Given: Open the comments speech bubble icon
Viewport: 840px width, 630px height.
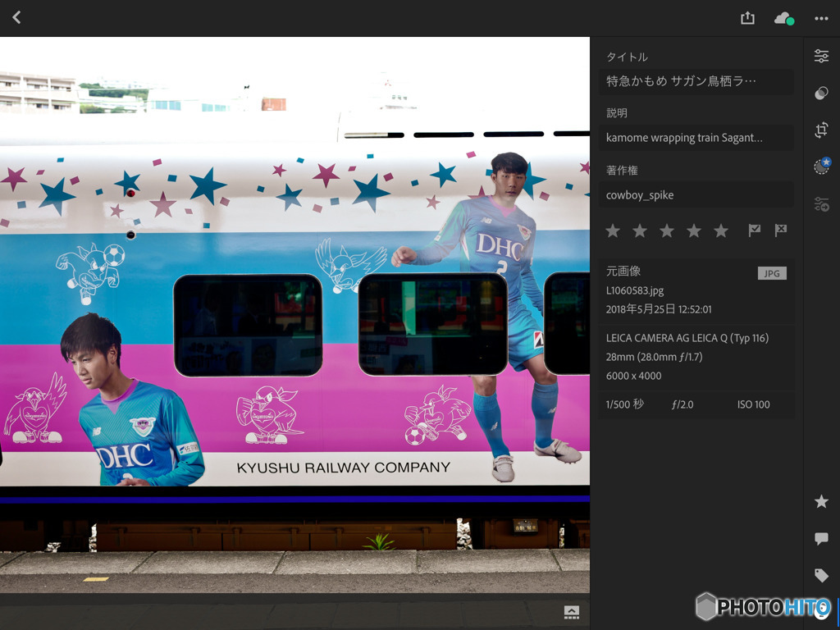Looking at the screenshot, I should 821,538.
